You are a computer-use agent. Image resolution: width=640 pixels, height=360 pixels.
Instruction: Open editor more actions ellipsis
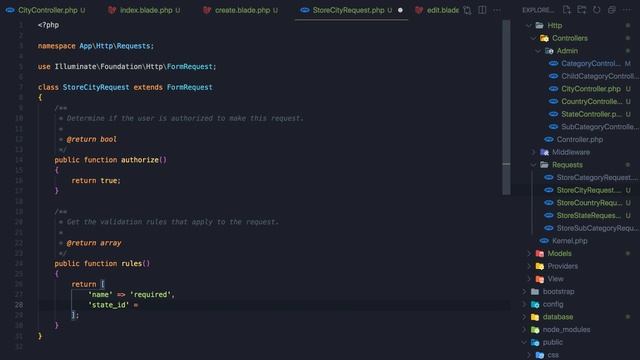(497, 10)
